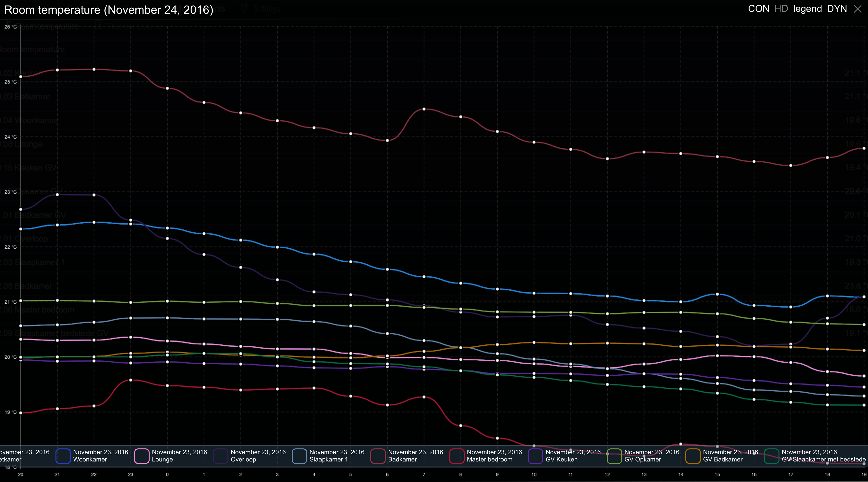Click the Badkamer peak point at hour 7

[x=424, y=109]
